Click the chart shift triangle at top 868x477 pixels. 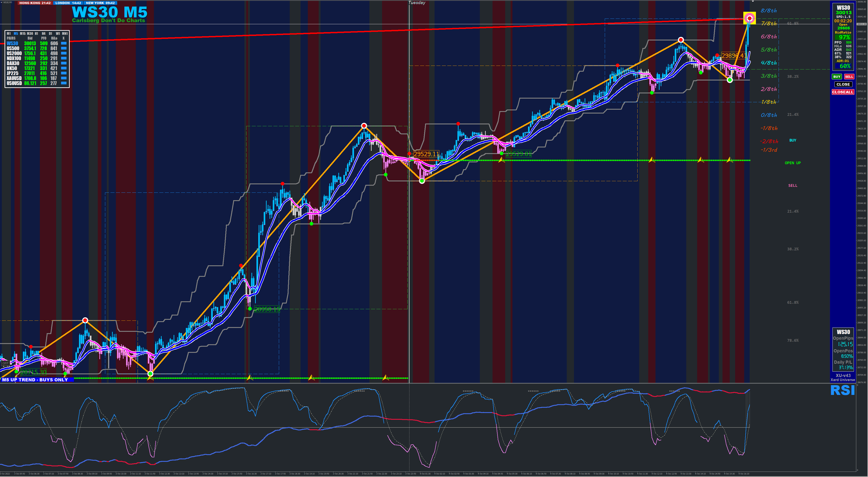pos(753,1)
